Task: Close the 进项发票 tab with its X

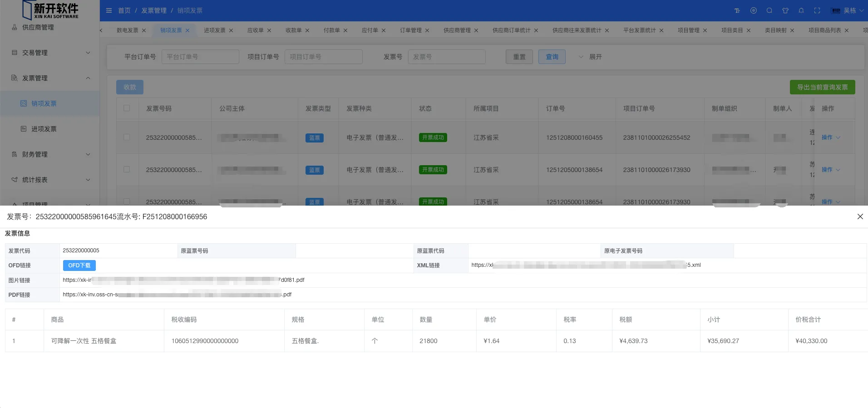Action: 231,30
